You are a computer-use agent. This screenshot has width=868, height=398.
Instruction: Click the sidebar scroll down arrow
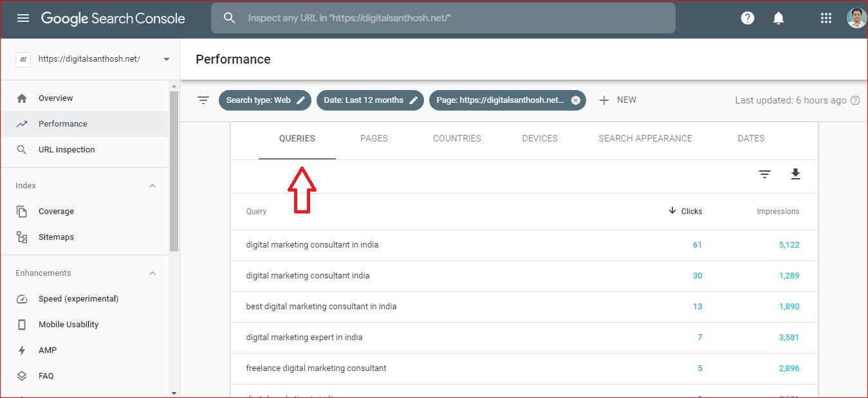(174, 392)
